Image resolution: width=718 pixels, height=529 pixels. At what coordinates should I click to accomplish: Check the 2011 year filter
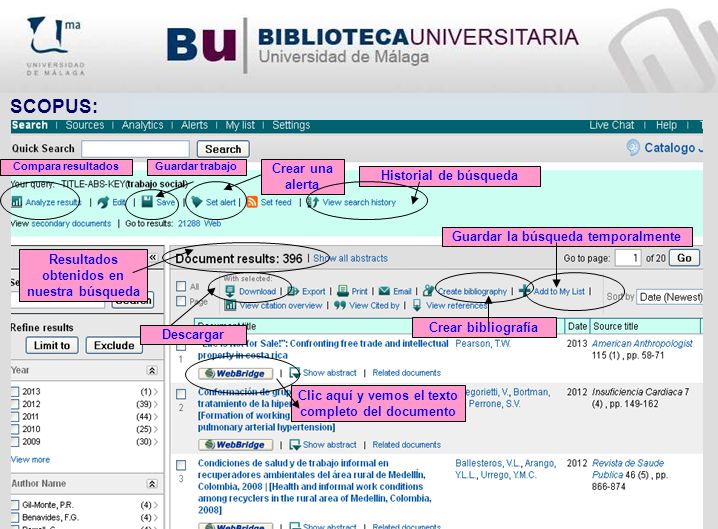[x=15, y=416]
